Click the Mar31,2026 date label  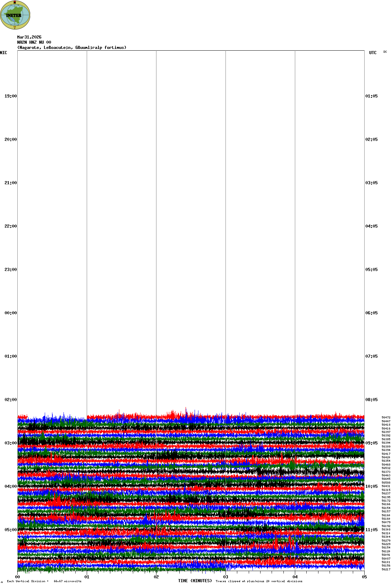pyautogui.click(x=29, y=37)
